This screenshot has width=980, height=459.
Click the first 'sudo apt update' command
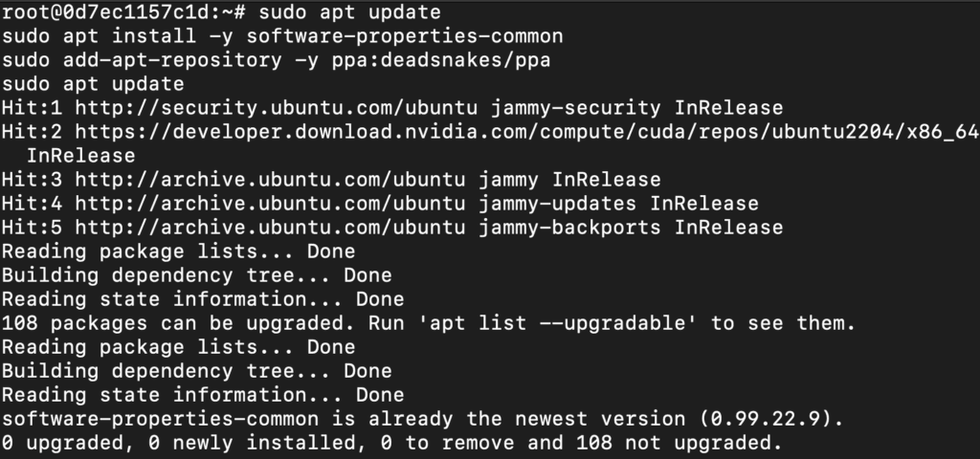[x=349, y=12]
